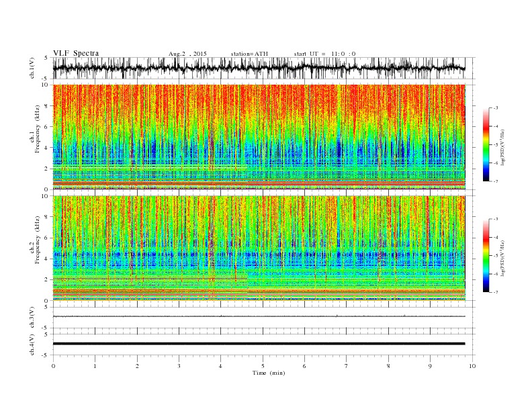The height and width of the screenshot is (411, 532).
Task: Click the "ch.1(V)" axis label
Action: (x=32, y=69)
